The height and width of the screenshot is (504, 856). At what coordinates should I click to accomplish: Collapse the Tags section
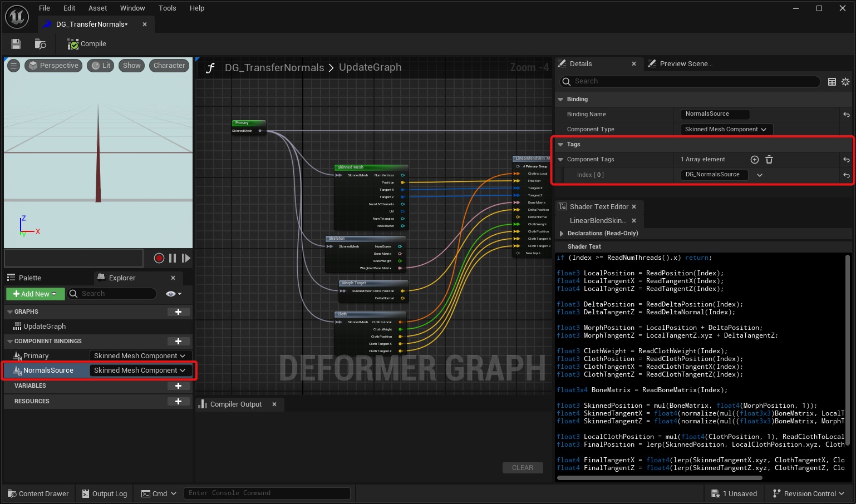pos(560,145)
